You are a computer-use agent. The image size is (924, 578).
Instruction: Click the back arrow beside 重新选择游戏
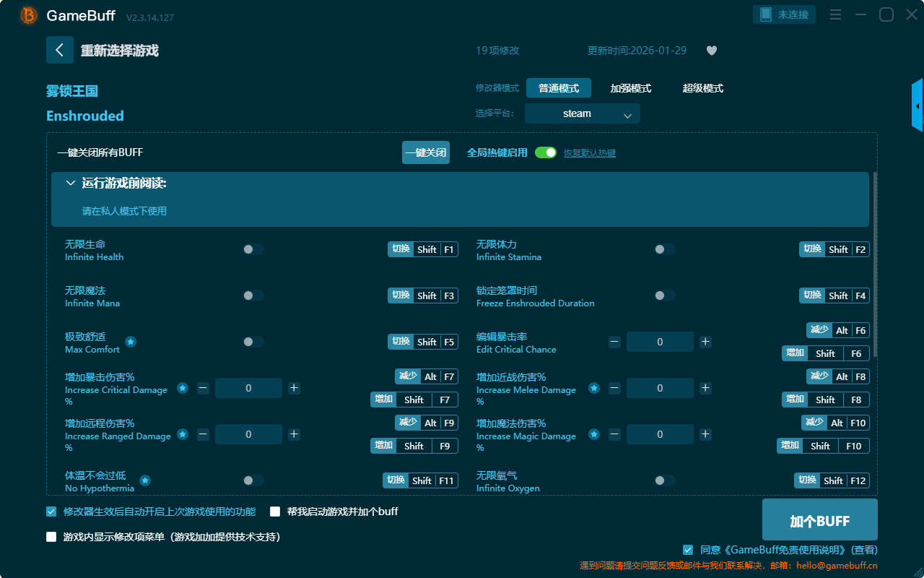[60, 50]
